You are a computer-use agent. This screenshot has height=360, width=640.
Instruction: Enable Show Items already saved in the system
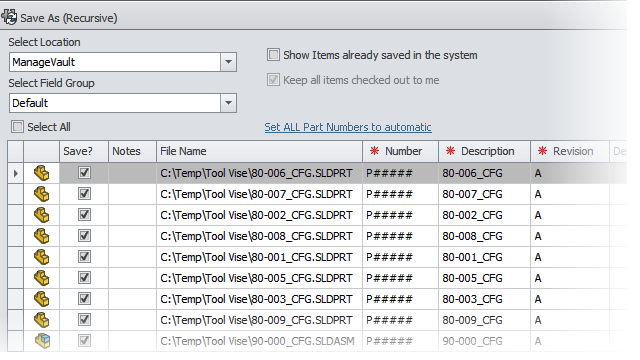point(273,55)
